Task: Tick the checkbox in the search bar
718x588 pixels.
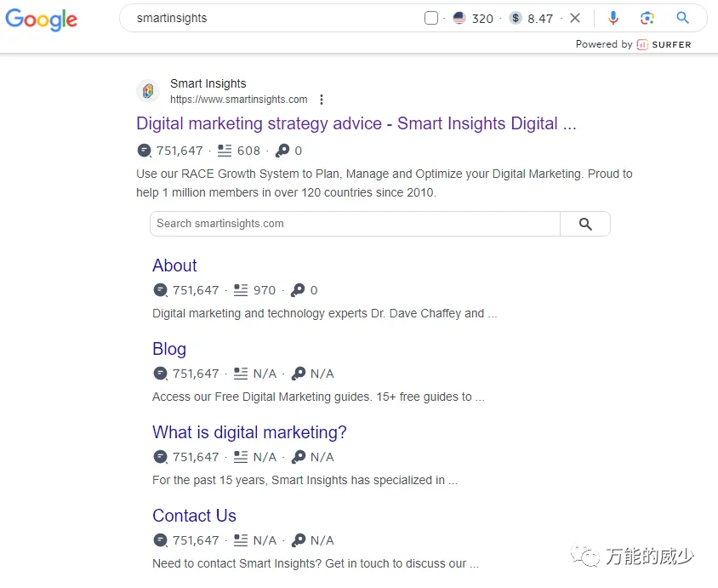Action: click(x=431, y=19)
